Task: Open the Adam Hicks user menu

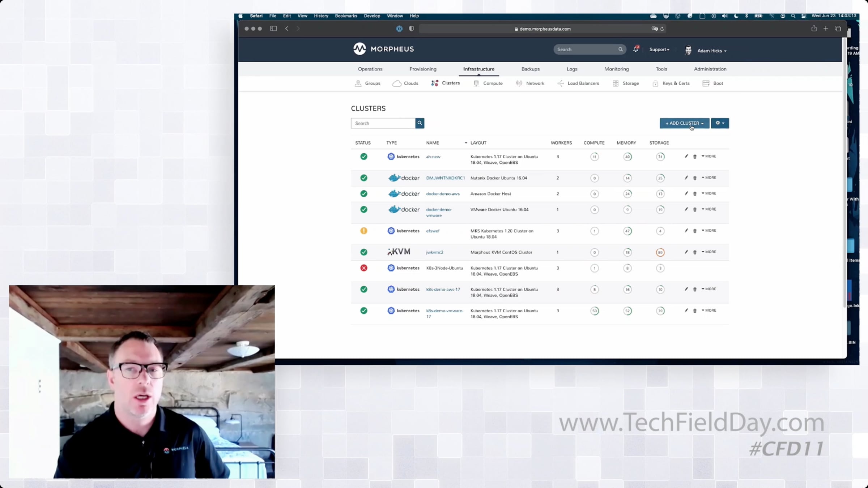Action: pyautogui.click(x=711, y=51)
